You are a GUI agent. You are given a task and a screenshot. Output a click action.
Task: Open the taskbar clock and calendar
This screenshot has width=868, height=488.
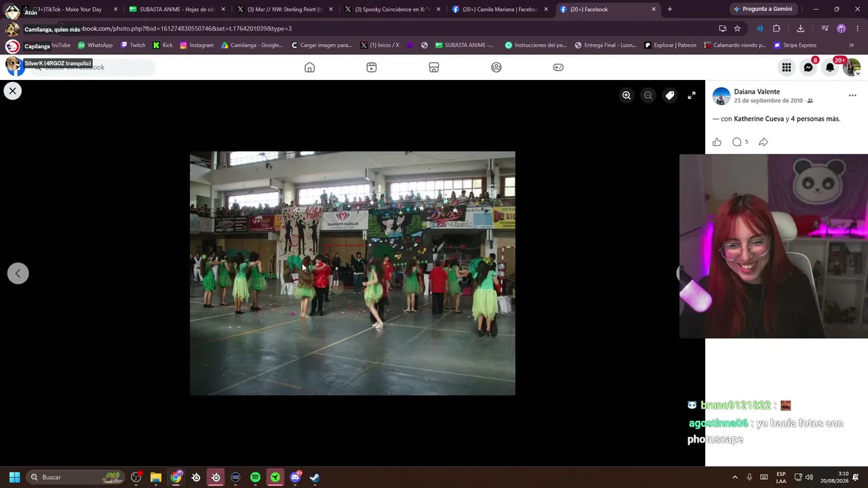click(833, 477)
